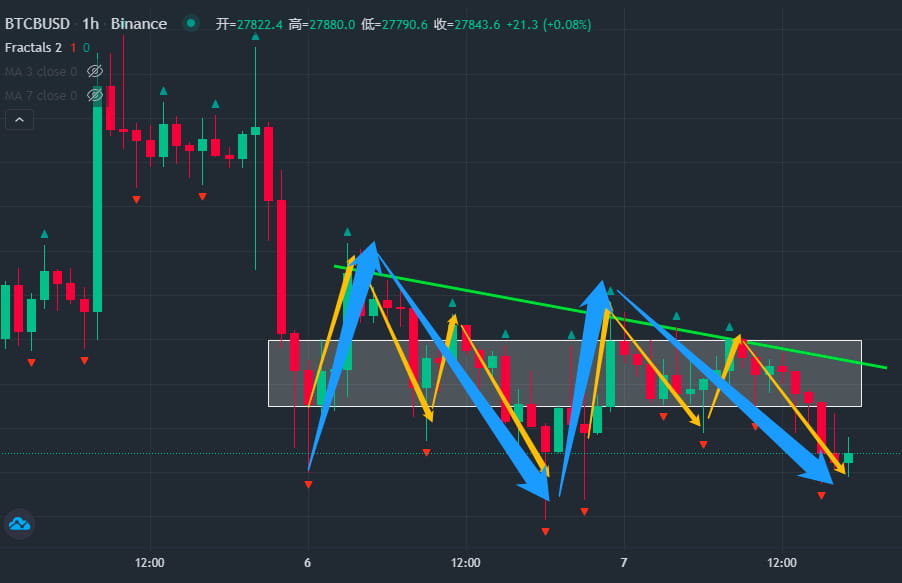Click the Binance exchange label
Viewport: 902px width, 583px height.
coord(139,24)
